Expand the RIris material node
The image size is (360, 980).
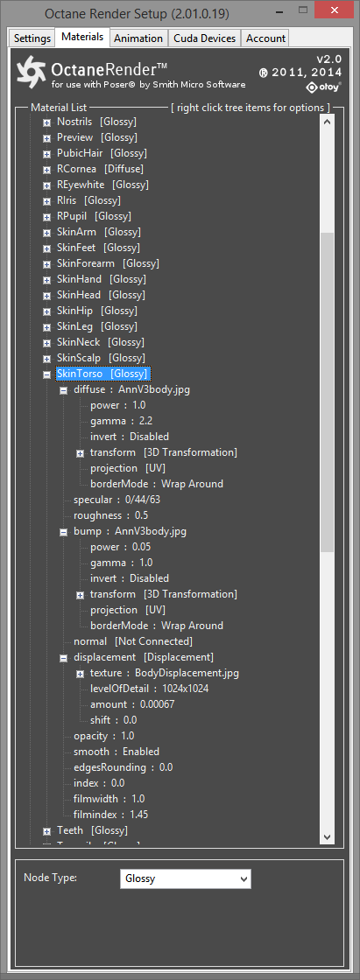[47, 200]
